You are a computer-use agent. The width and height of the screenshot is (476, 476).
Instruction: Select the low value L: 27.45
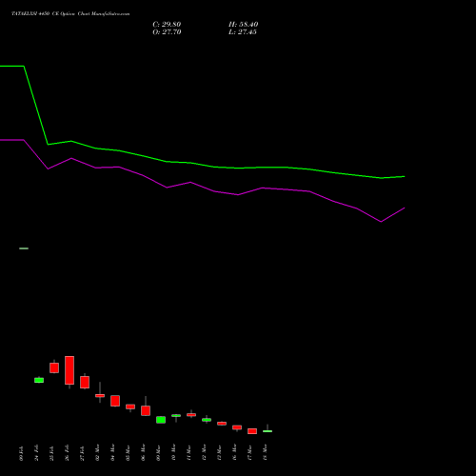click(243, 32)
